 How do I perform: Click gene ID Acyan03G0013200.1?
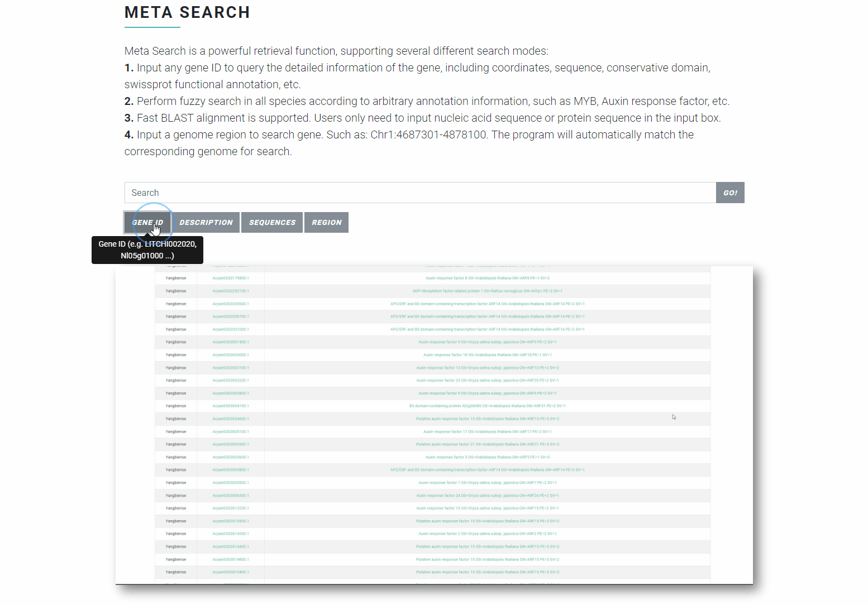[x=231, y=508]
